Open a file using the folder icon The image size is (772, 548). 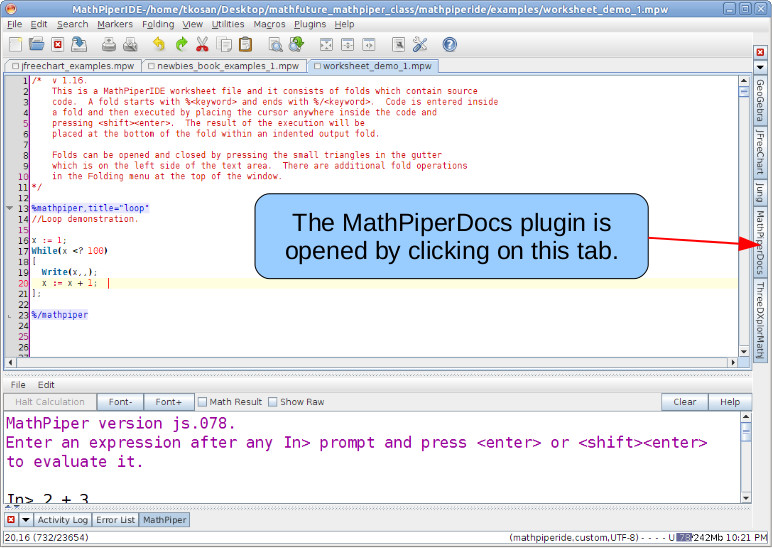click(x=36, y=45)
